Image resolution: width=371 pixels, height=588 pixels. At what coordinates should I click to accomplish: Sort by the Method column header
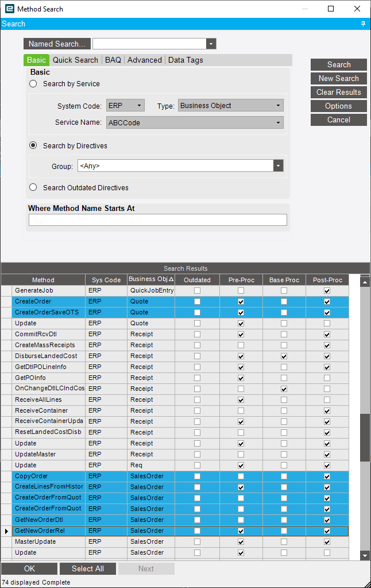click(43, 280)
